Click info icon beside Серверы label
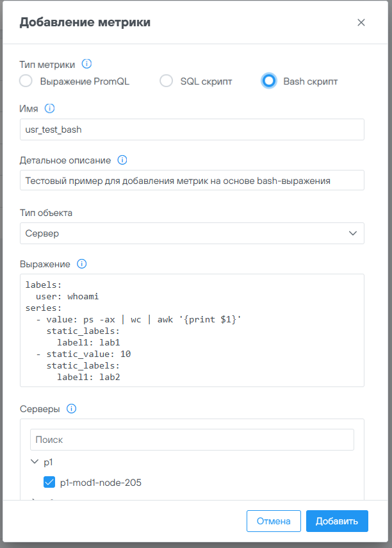Image resolution: width=392 pixels, height=548 pixels. pos(71,408)
